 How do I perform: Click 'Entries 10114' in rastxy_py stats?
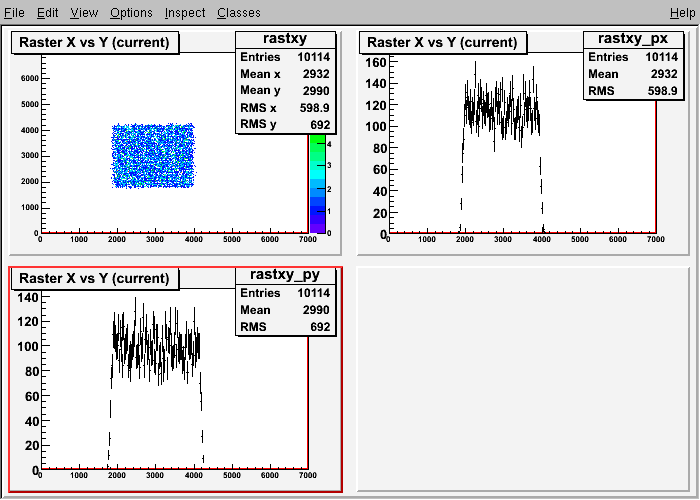pos(285,293)
